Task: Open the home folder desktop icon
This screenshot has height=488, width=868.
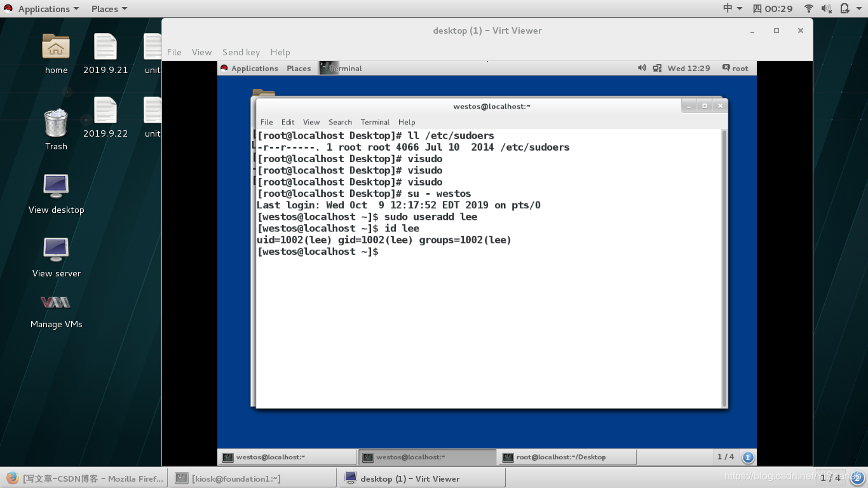Action: [56, 53]
